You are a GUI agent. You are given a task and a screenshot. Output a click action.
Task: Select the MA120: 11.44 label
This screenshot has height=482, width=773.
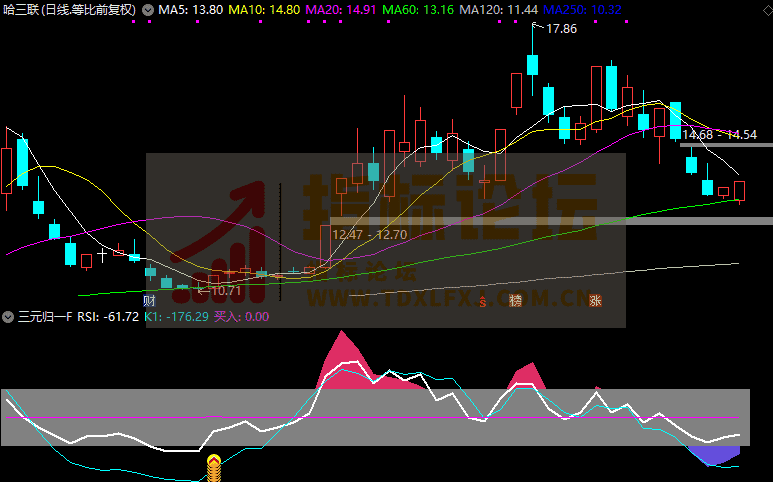pyautogui.click(x=498, y=10)
